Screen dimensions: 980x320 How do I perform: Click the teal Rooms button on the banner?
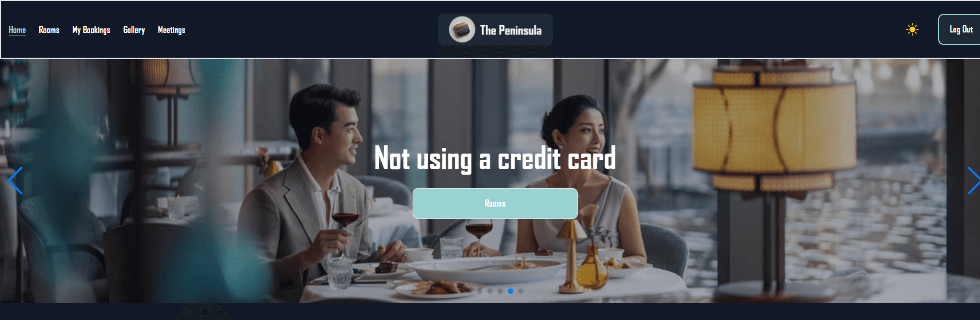495,204
